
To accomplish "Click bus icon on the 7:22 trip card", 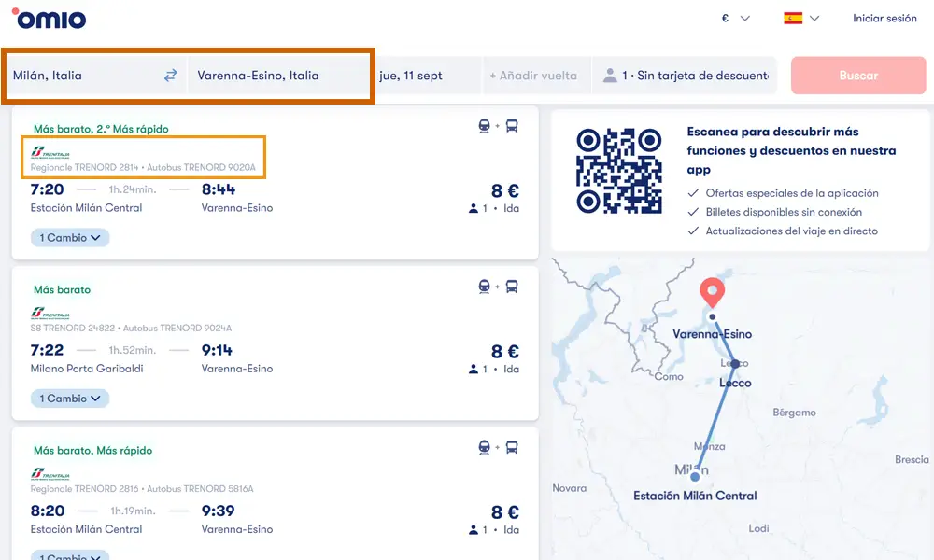I will [512, 287].
